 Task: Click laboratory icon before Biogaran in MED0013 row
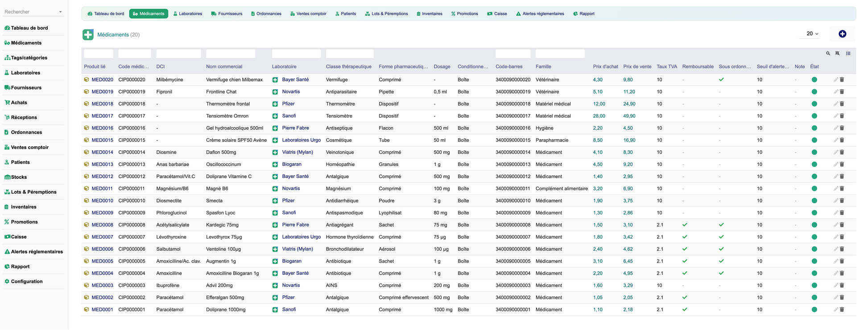coord(275,165)
